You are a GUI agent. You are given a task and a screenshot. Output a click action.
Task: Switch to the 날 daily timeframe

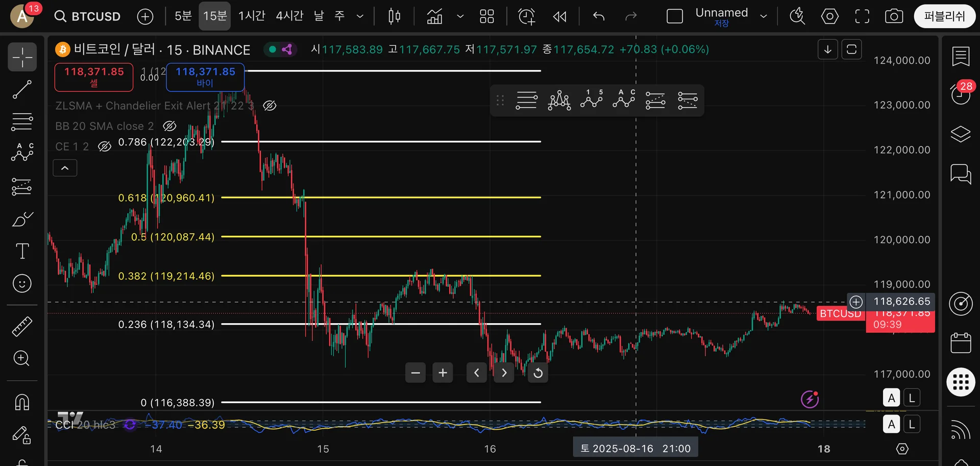click(x=319, y=16)
